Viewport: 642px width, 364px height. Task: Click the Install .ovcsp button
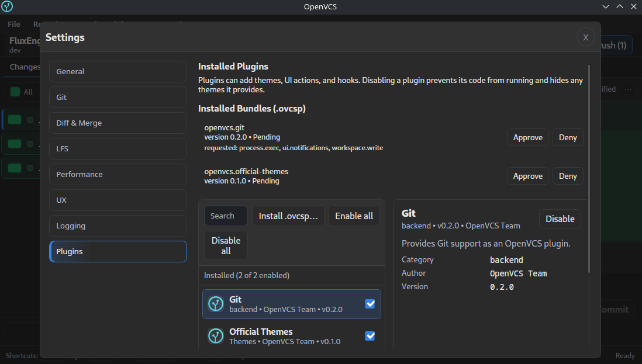(288, 216)
